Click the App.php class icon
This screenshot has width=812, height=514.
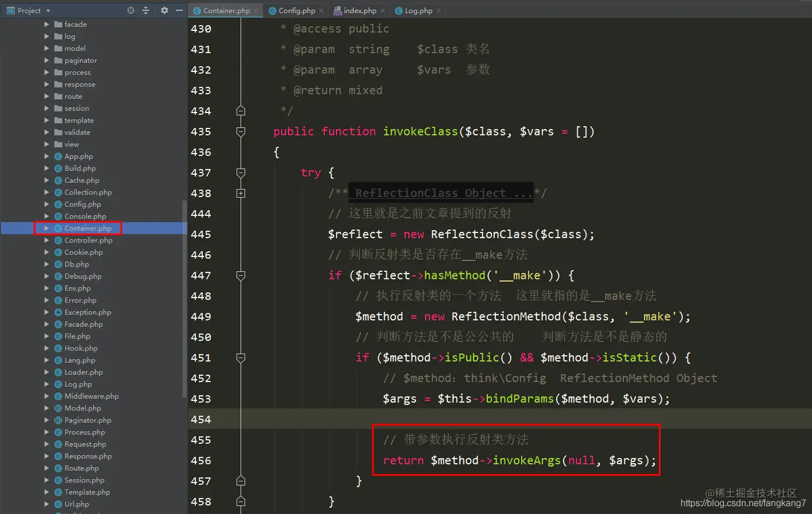[x=58, y=156]
